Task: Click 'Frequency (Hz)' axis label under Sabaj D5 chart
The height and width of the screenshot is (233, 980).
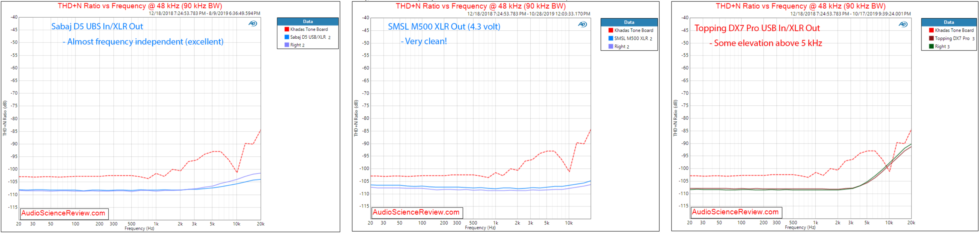Action: pyautogui.click(x=139, y=229)
